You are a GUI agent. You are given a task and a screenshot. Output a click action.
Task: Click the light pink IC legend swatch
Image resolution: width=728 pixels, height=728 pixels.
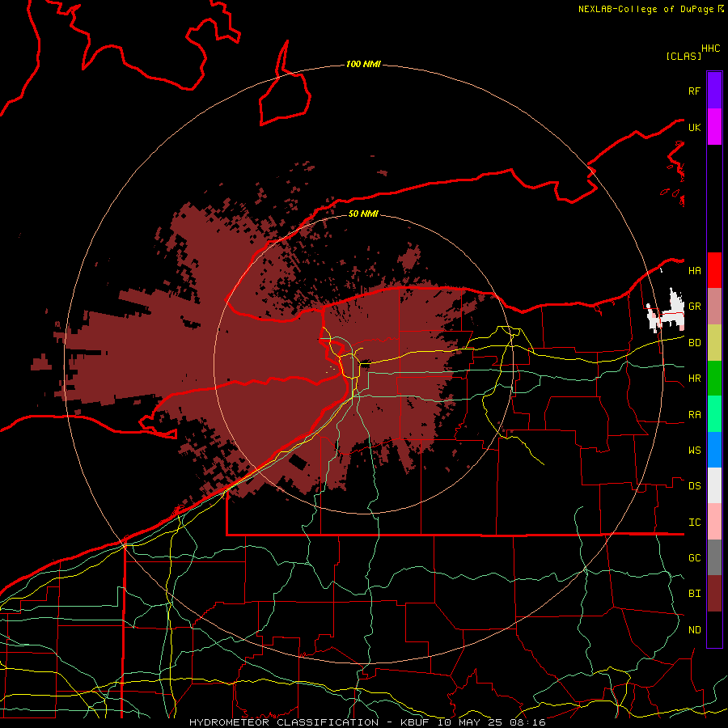[714, 522]
